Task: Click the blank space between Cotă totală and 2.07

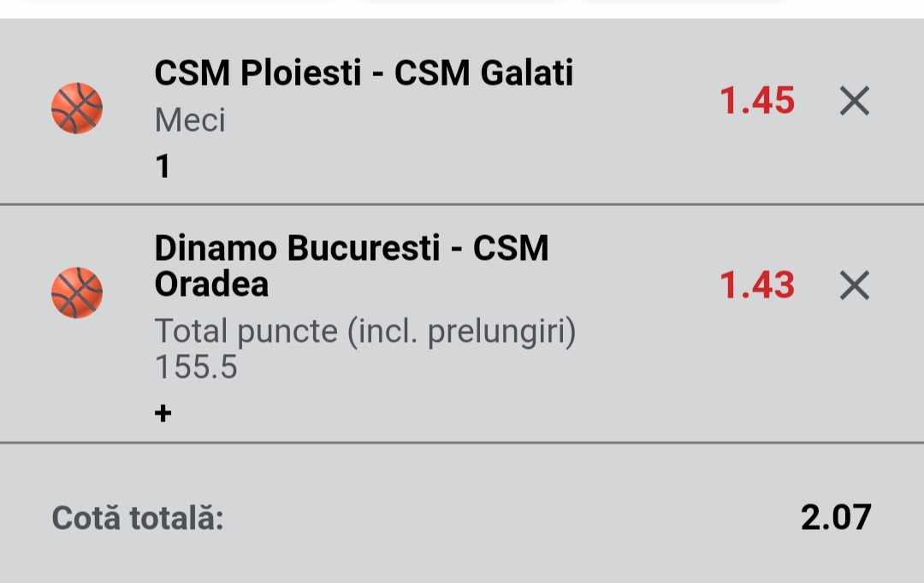Action: point(513,518)
